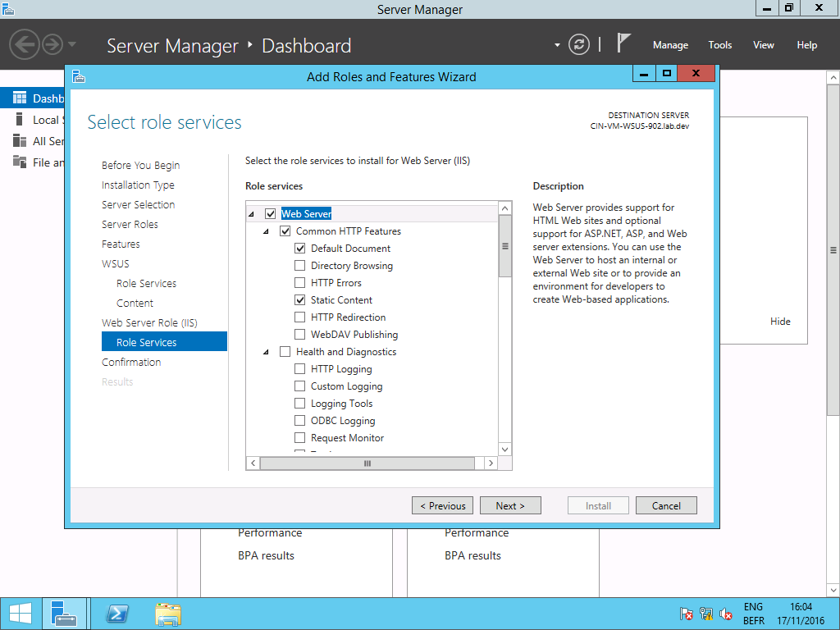Screen dimensions: 840x630
Task: Select the All Servers icon in sidebar
Action: coord(20,141)
